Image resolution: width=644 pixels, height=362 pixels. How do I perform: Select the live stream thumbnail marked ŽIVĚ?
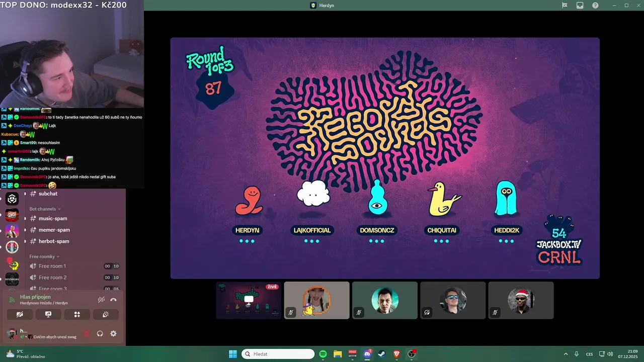click(249, 300)
